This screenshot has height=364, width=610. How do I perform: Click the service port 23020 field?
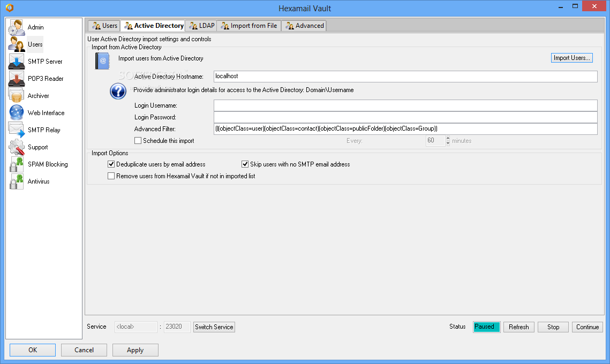pyautogui.click(x=177, y=327)
